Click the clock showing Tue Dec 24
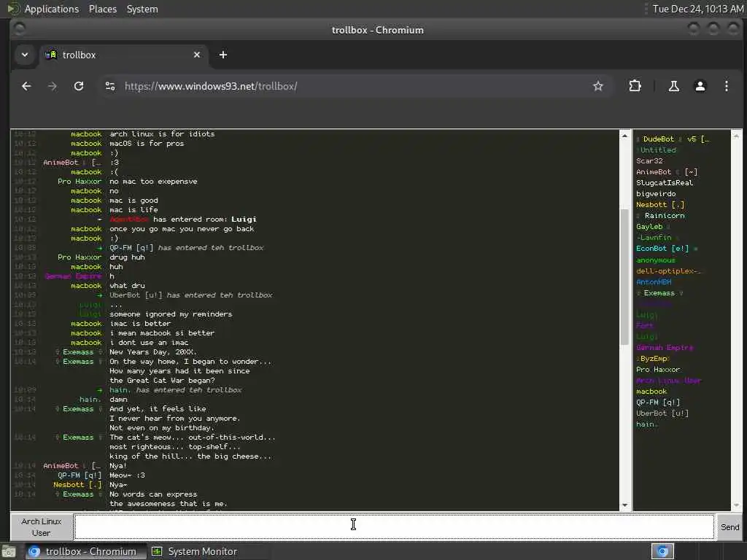The width and height of the screenshot is (747, 560). [697, 9]
